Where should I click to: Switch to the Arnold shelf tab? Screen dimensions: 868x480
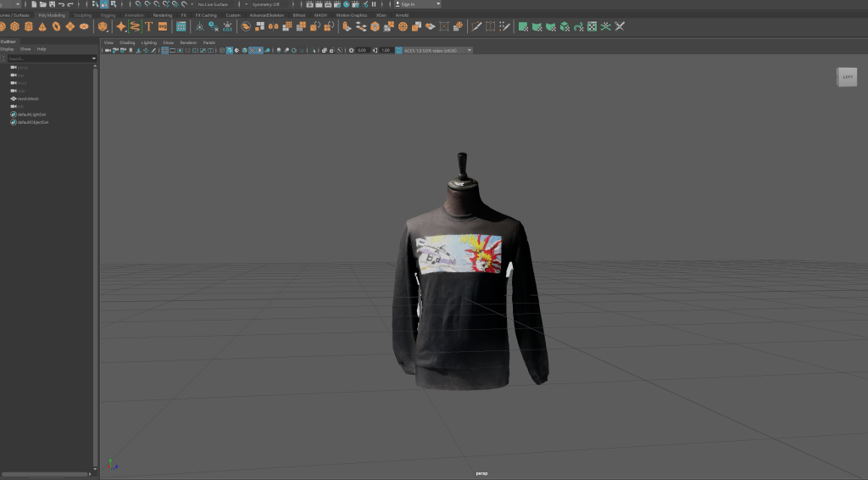(x=402, y=15)
